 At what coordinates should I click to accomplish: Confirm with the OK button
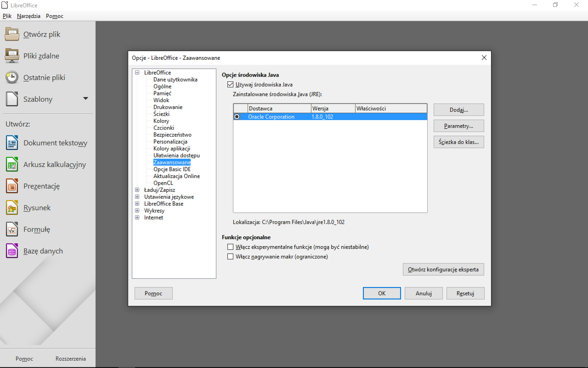(x=382, y=293)
